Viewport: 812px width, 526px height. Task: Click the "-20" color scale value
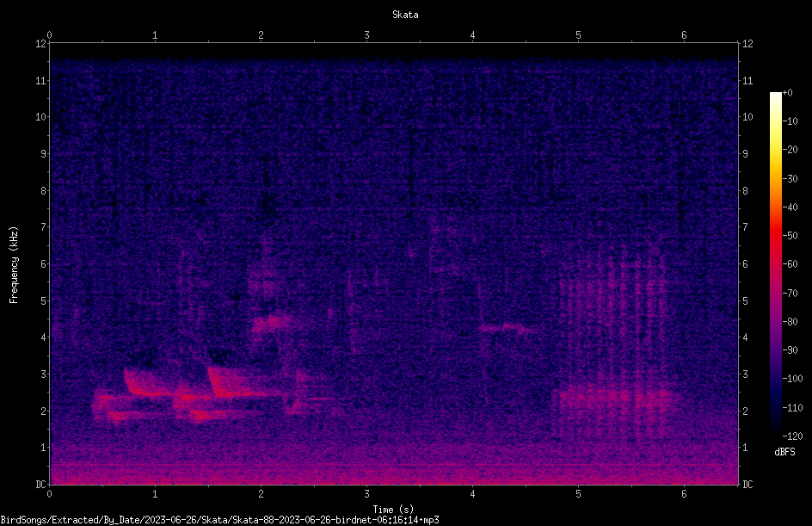[x=790, y=150]
